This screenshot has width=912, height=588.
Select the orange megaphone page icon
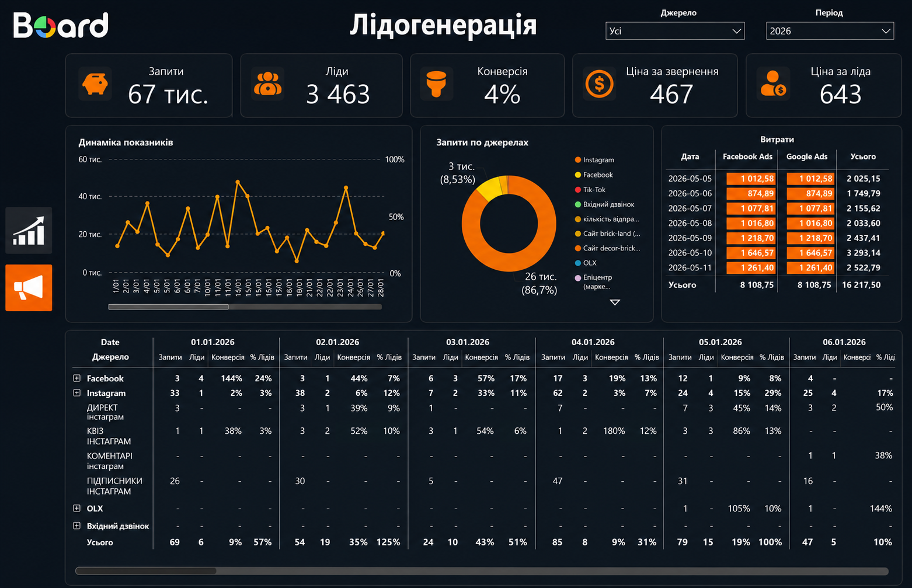pyautogui.click(x=29, y=288)
